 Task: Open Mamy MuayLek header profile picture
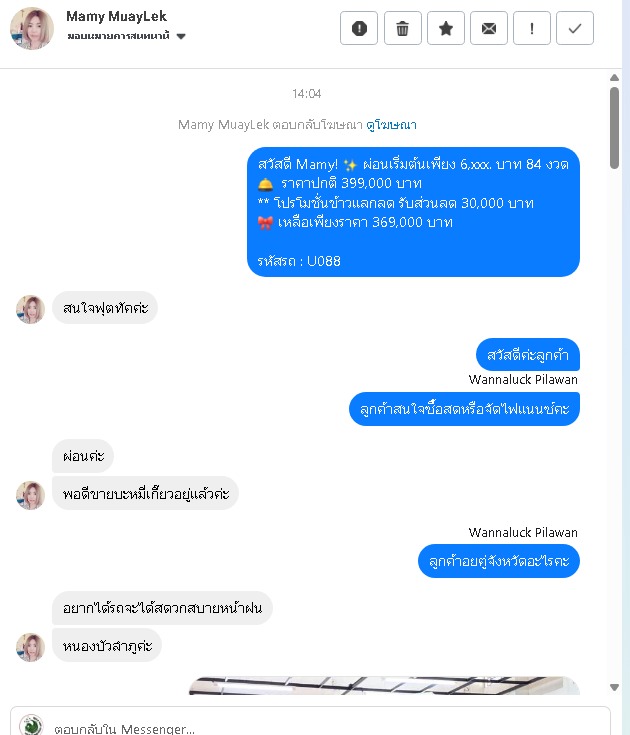32,28
